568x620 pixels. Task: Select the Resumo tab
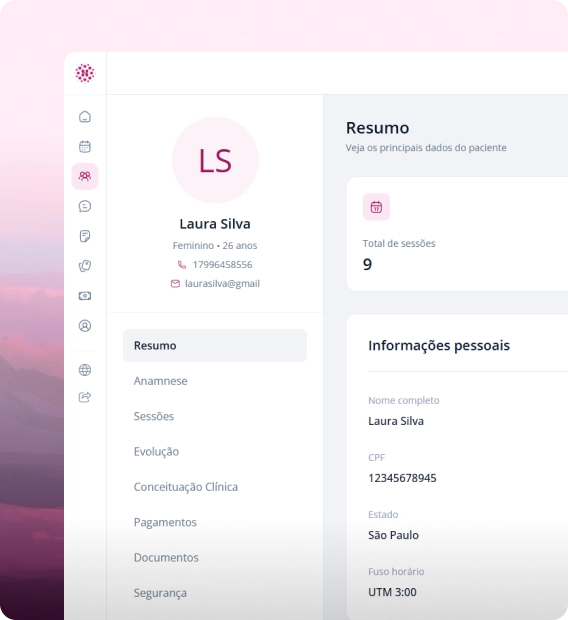click(215, 345)
